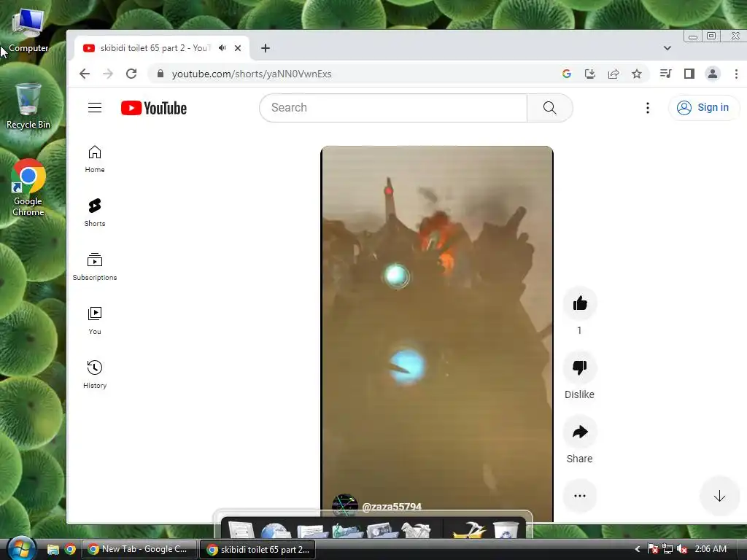Open network tray icon
Screen dimensions: 747x560
pyautogui.click(x=667, y=549)
